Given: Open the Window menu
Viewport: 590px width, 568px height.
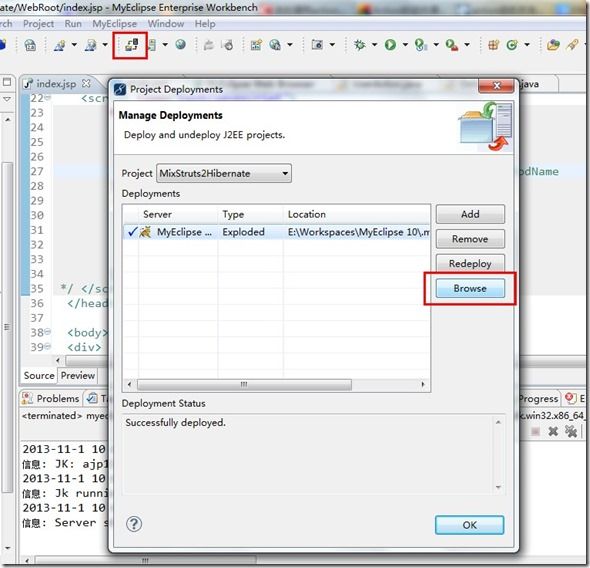Looking at the screenshot, I should point(166,24).
